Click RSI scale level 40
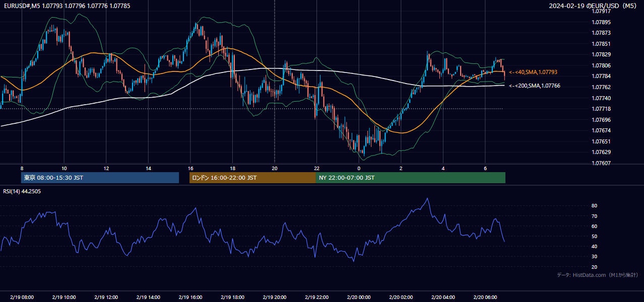This screenshot has width=644, height=302. click(594, 246)
